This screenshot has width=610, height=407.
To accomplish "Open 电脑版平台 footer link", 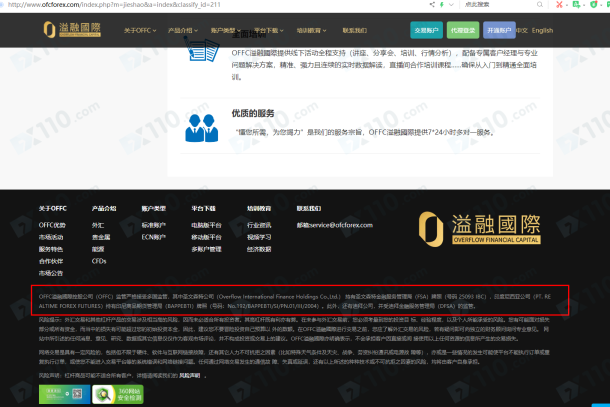I will click(206, 225).
